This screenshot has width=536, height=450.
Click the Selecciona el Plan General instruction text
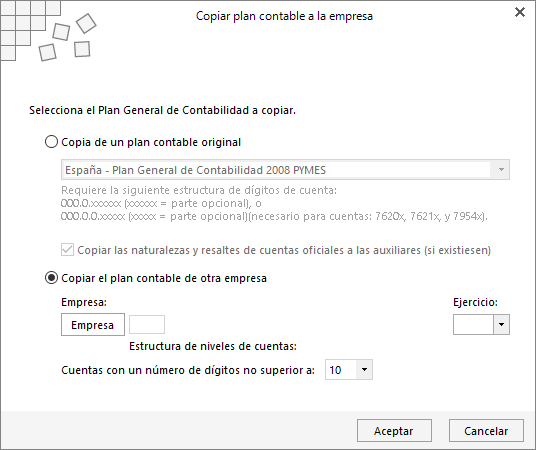162,110
